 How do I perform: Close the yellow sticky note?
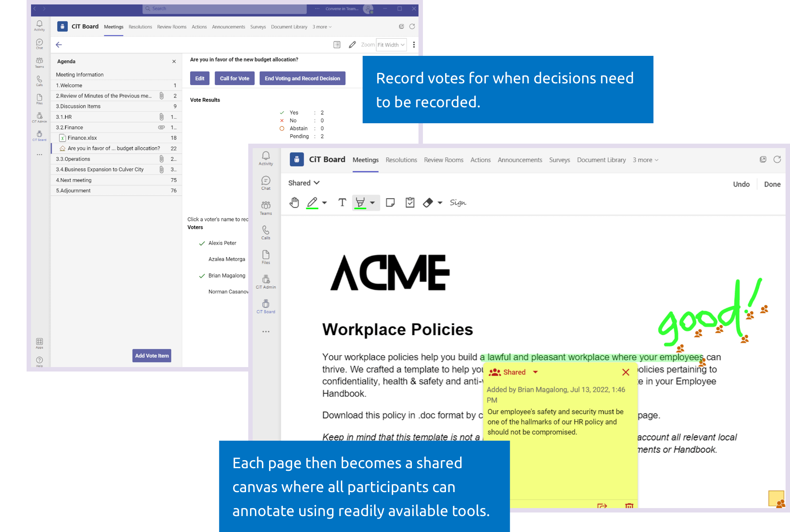[x=626, y=372]
